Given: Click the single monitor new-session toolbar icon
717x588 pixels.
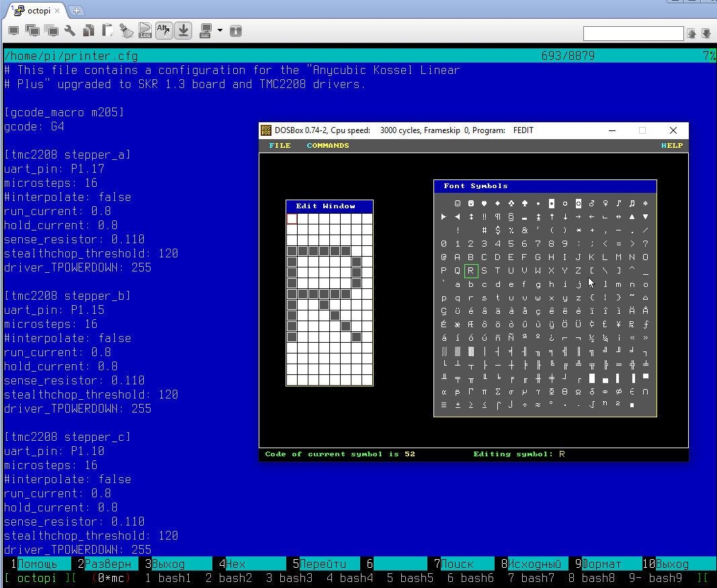Looking at the screenshot, I should [x=13, y=31].
